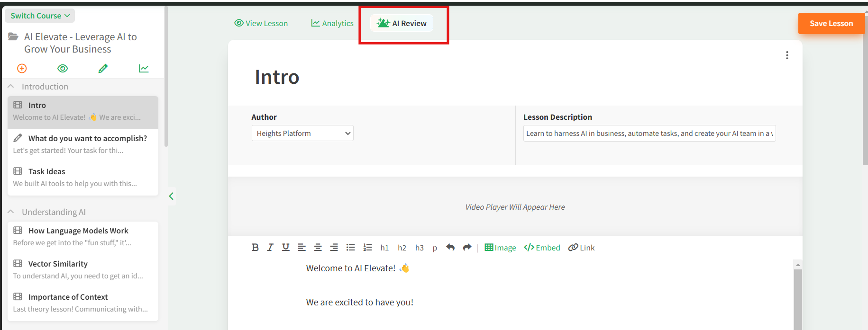
Task: Click the sidebar vertical scrollbar
Action: coord(166,76)
